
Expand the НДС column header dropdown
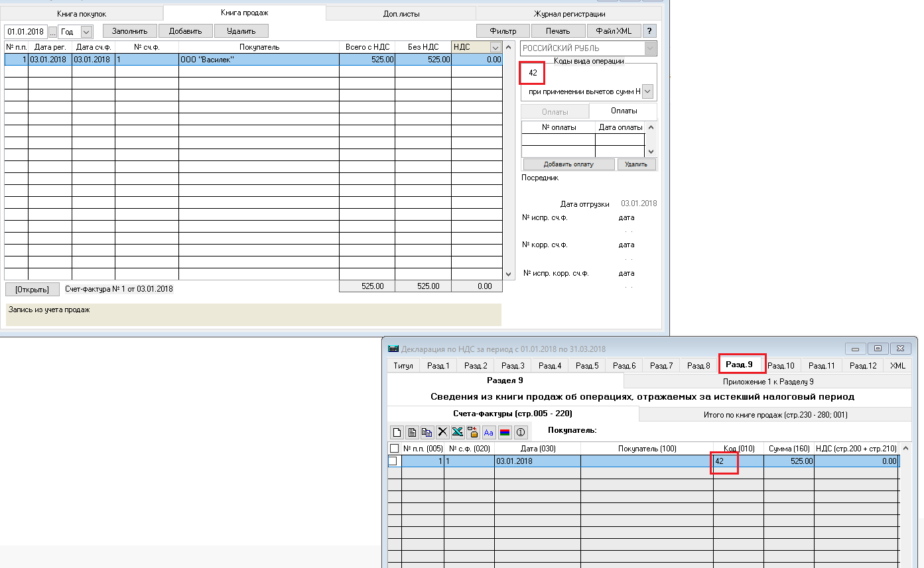click(495, 47)
